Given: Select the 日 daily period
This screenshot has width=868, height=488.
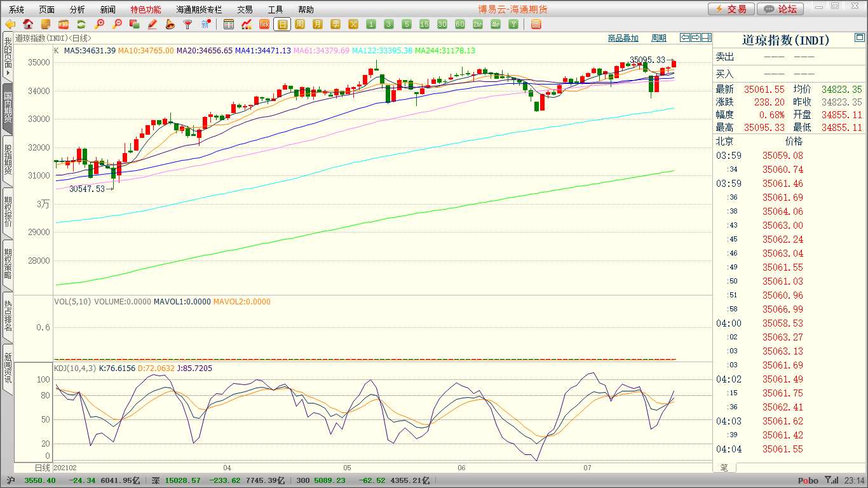Looking at the screenshot, I should point(282,25).
